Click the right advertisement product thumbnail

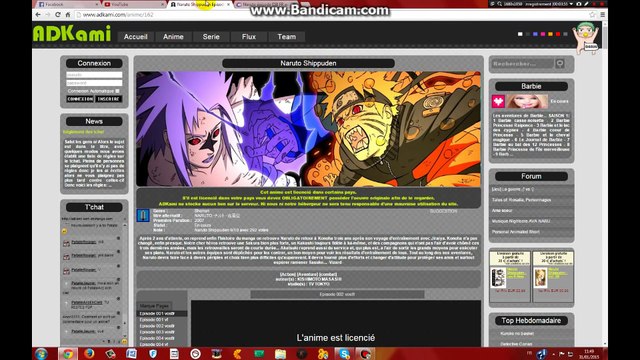540,278
